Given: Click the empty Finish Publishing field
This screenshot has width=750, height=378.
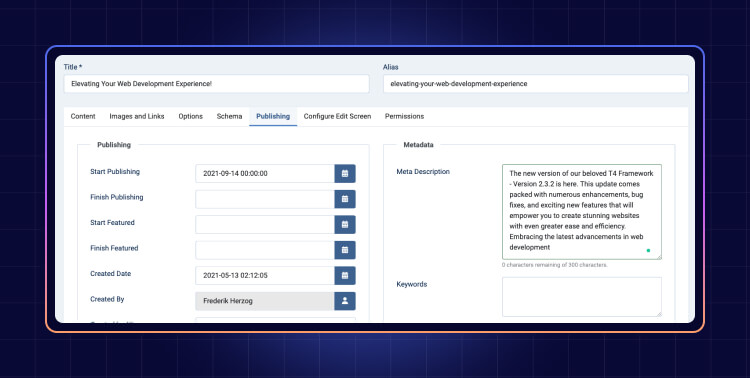Looking at the screenshot, I should point(265,199).
